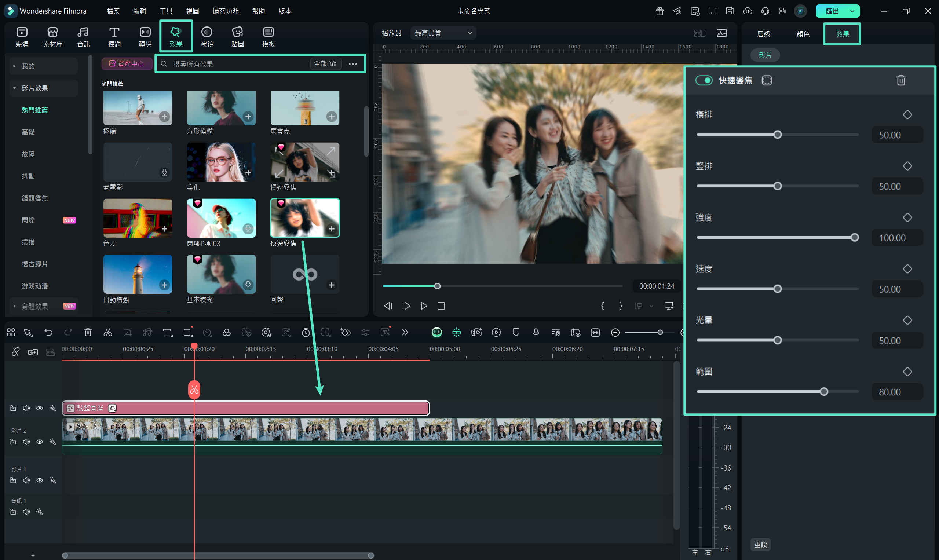Click the 資產中心 button
This screenshot has height=560, width=939.
point(127,63)
